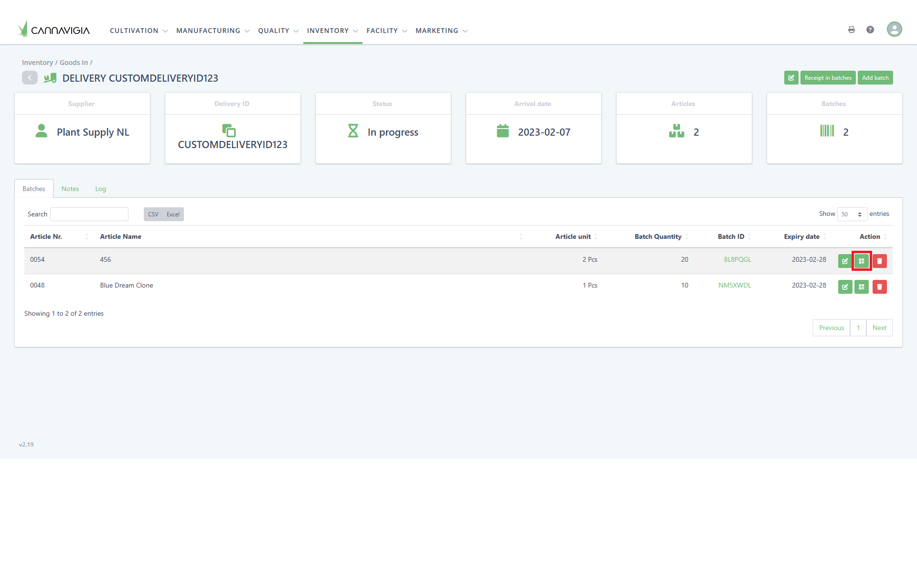Screen dimensions: 917x588
Task: Delete batch BL8PQGL with trash icon
Action: click(x=879, y=261)
